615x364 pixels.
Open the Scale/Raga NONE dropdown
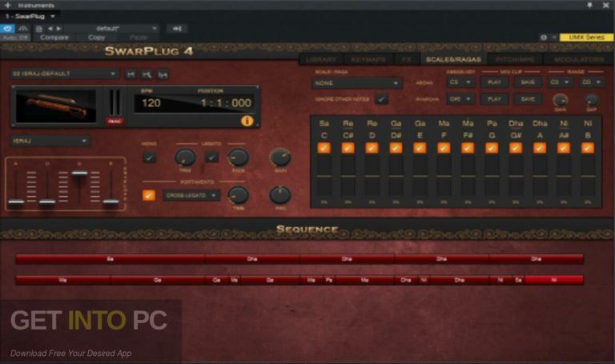[x=357, y=82]
